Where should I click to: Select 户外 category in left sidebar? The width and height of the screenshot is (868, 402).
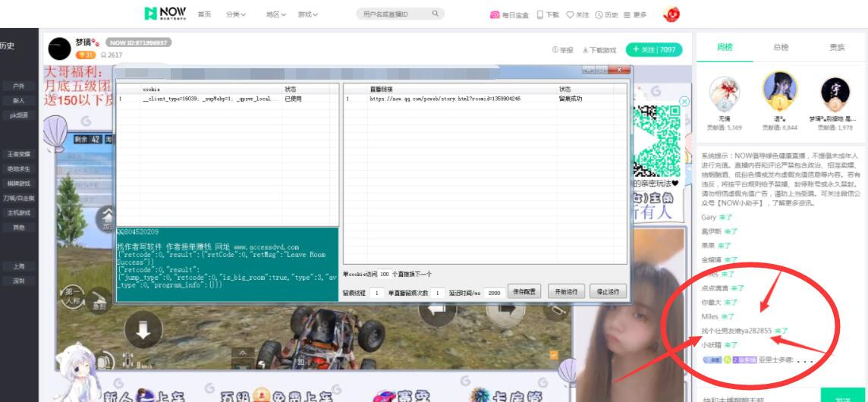tap(19, 86)
